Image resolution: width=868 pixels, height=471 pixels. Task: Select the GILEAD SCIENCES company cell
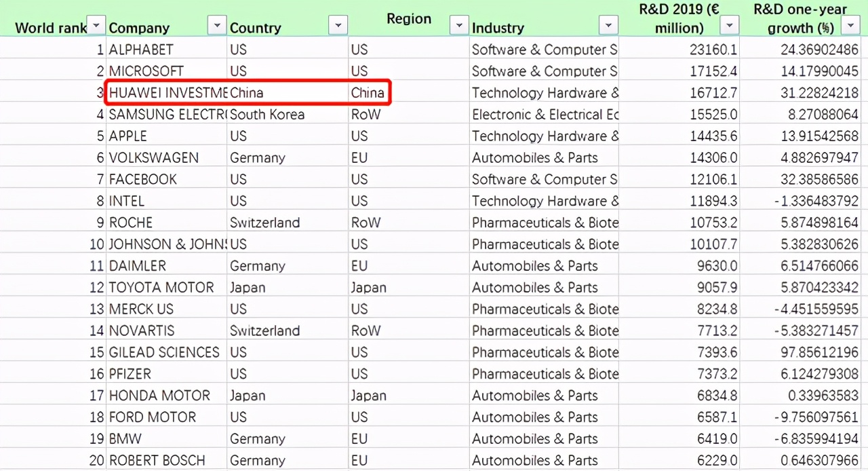tap(167, 353)
